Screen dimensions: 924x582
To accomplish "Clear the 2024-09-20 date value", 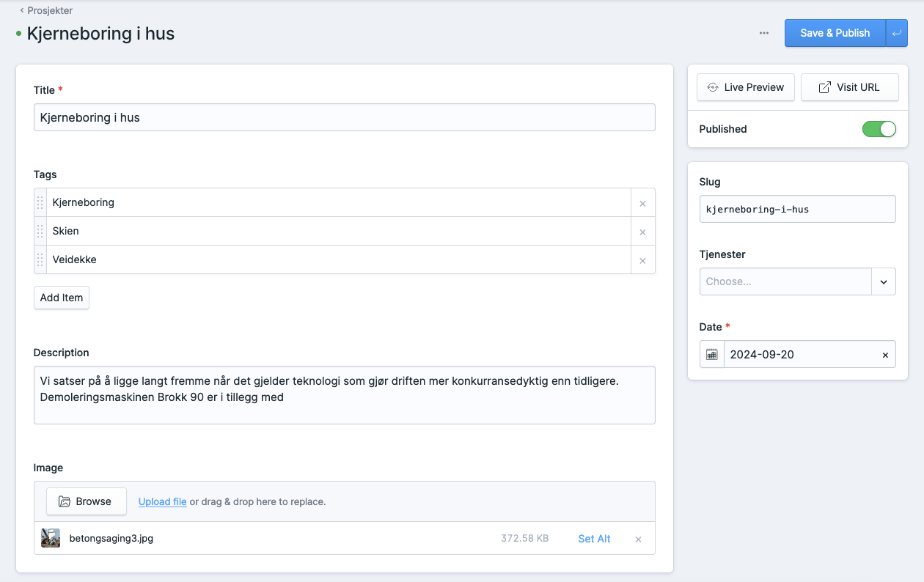I will point(884,355).
